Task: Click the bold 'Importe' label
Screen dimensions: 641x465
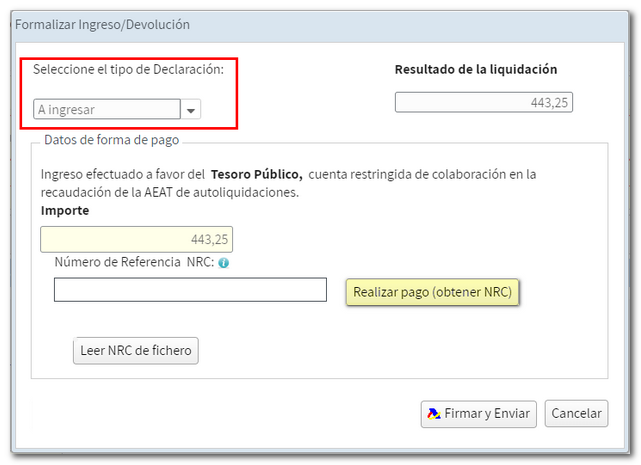Action: tap(65, 211)
